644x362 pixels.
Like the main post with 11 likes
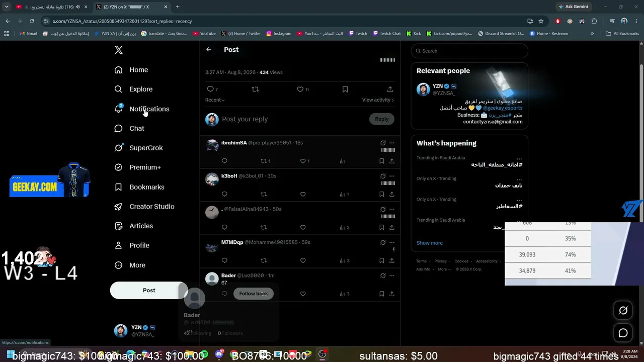point(303,89)
